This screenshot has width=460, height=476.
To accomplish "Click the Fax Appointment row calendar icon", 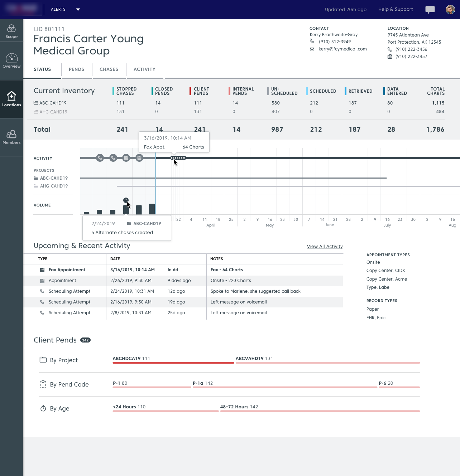I will pos(42,270).
